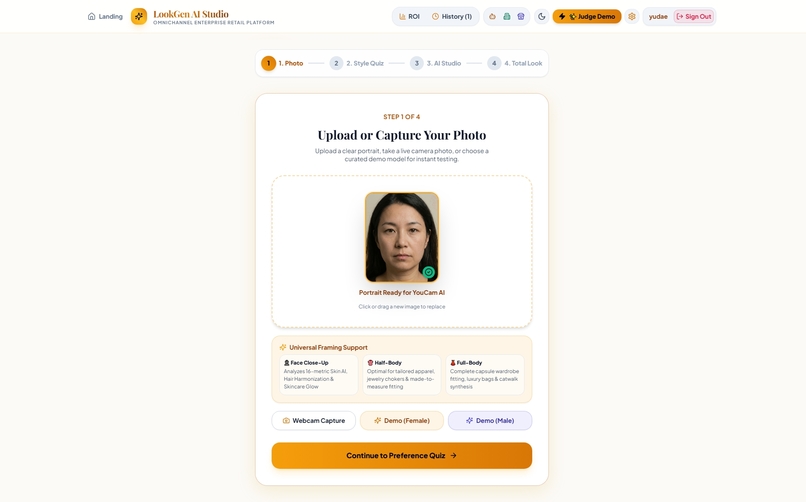The width and height of the screenshot is (806, 502).
Task: Go to the Landing page link
Action: (x=105, y=16)
